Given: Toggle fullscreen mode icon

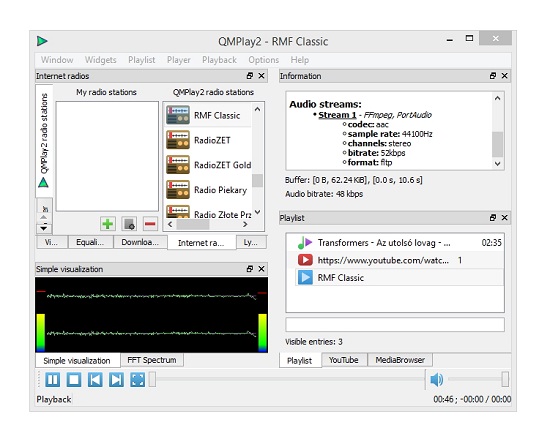Looking at the screenshot, I should click(138, 380).
